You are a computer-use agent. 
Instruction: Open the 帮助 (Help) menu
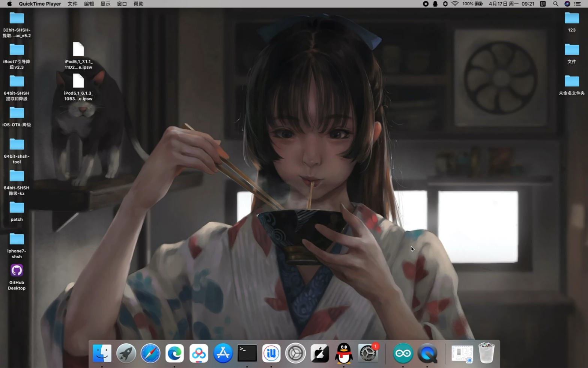click(138, 4)
